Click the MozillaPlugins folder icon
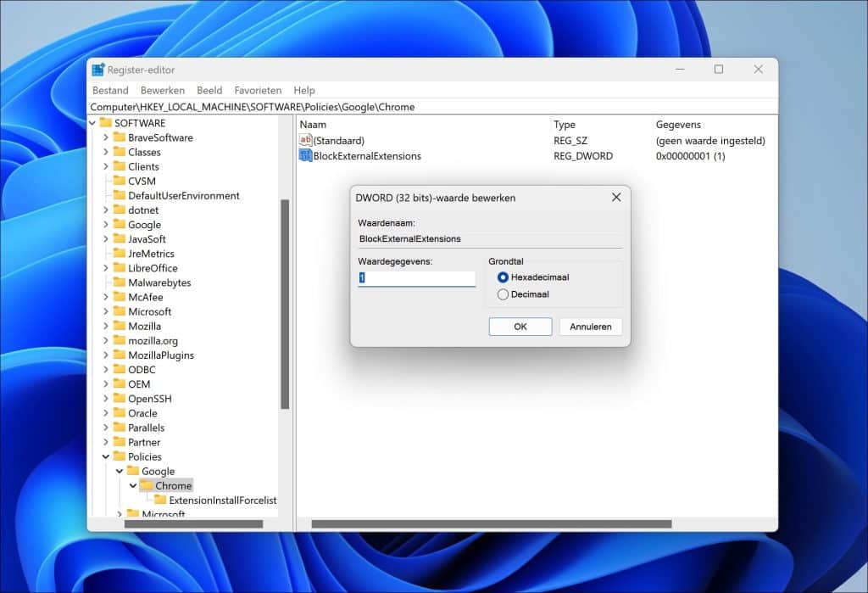Viewport: 868px width, 593px height. 119,355
